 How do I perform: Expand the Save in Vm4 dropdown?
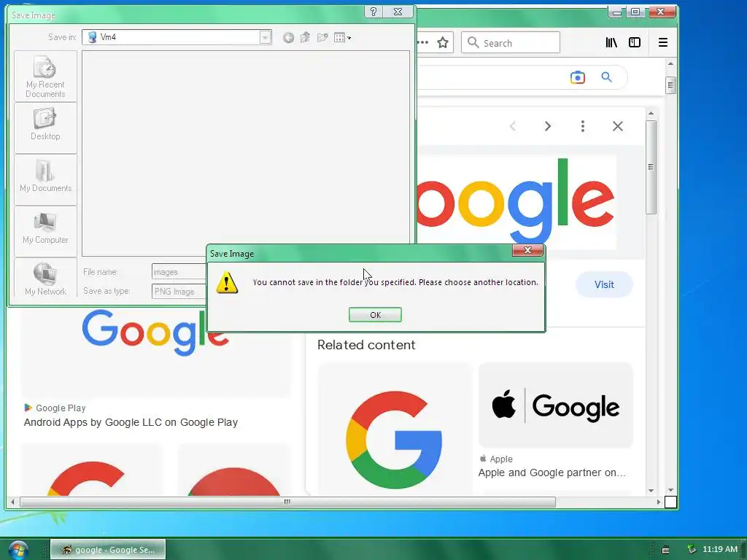click(x=266, y=37)
